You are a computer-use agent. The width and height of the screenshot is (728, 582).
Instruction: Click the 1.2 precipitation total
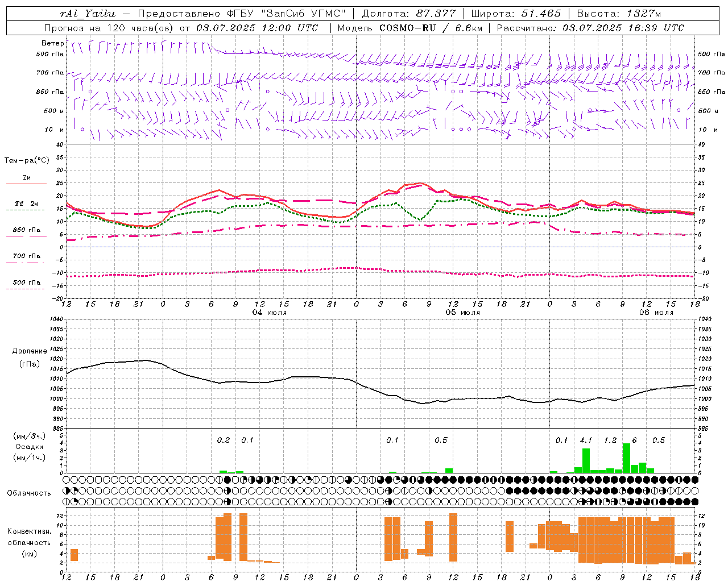[610, 440]
